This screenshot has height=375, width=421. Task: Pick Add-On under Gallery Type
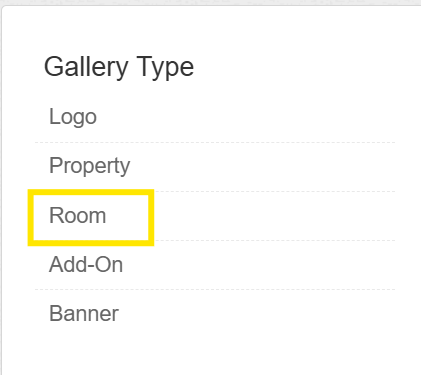(86, 265)
